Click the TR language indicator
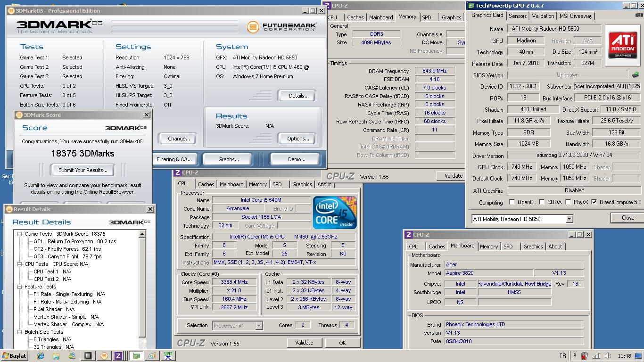 [x=562, y=356]
